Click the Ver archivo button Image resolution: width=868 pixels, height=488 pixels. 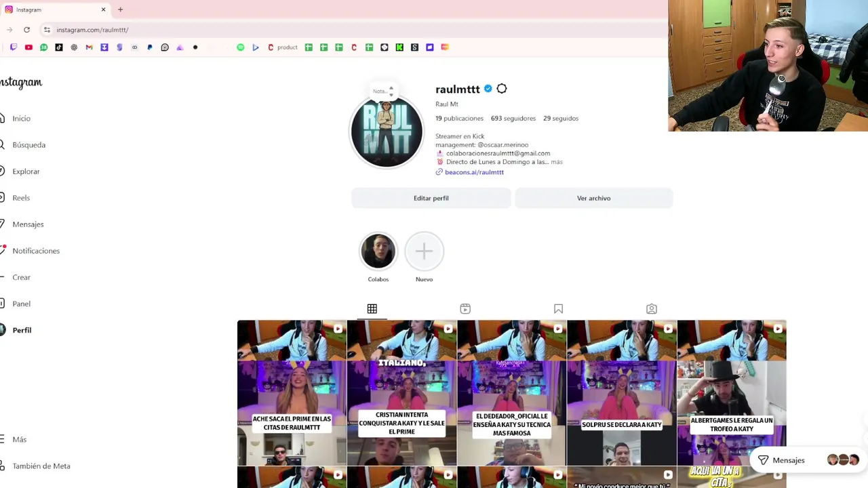pyautogui.click(x=593, y=198)
